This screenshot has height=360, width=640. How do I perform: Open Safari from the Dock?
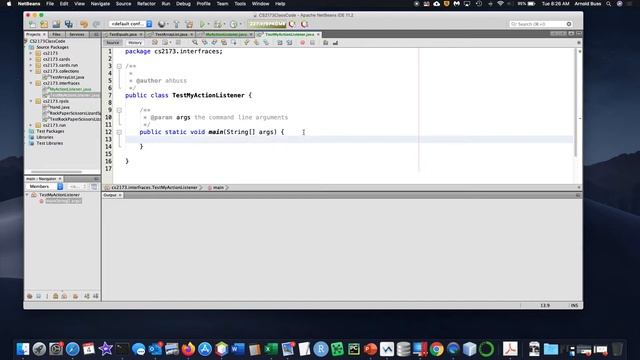tap(73, 349)
